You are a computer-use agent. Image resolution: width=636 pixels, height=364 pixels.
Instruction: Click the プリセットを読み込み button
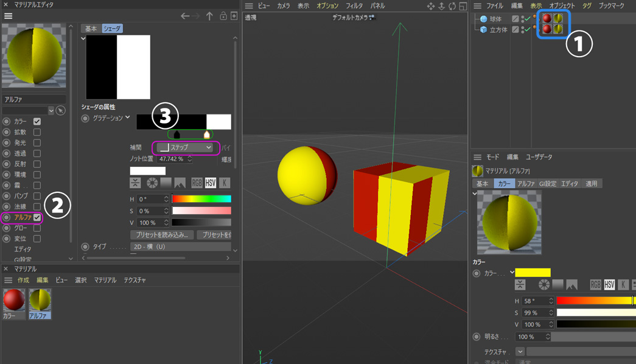pyautogui.click(x=162, y=235)
